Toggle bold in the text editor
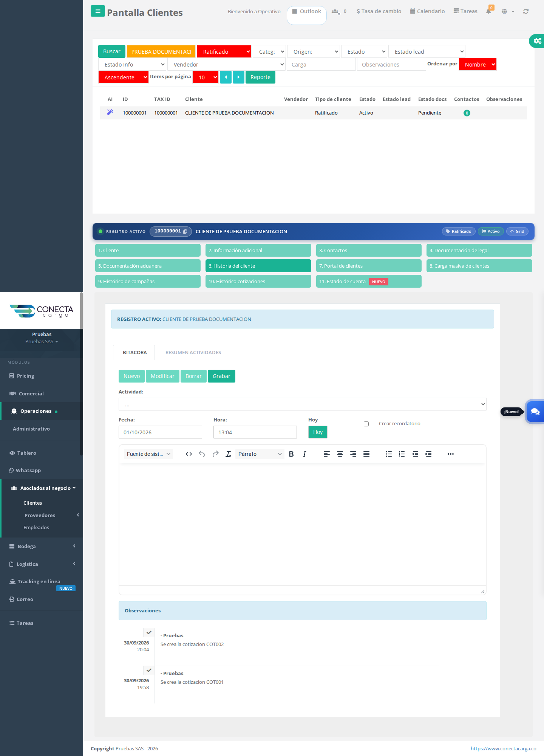This screenshot has width=544, height=756. 291,454
